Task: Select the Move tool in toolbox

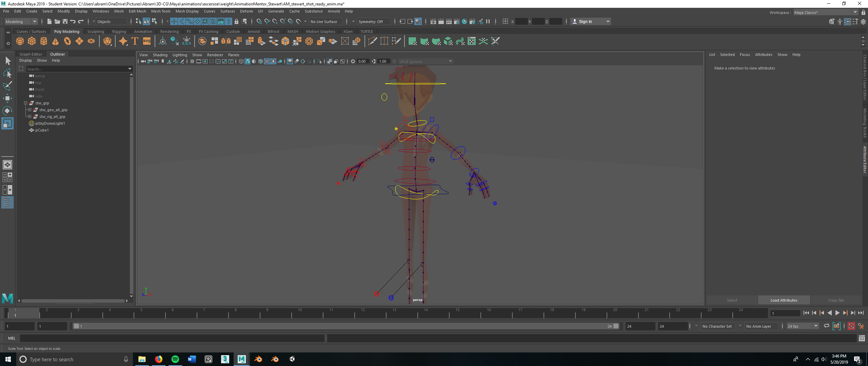Action: coord(7,98)
